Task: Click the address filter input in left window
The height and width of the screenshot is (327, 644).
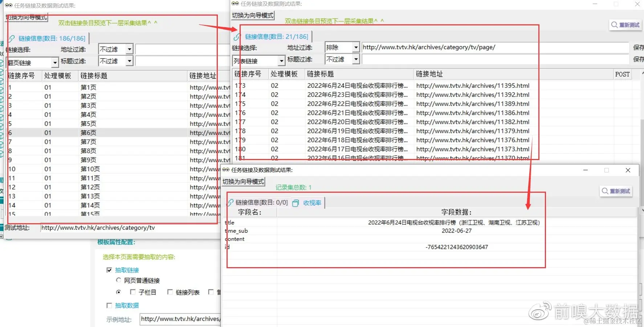Action: [183, 49]
